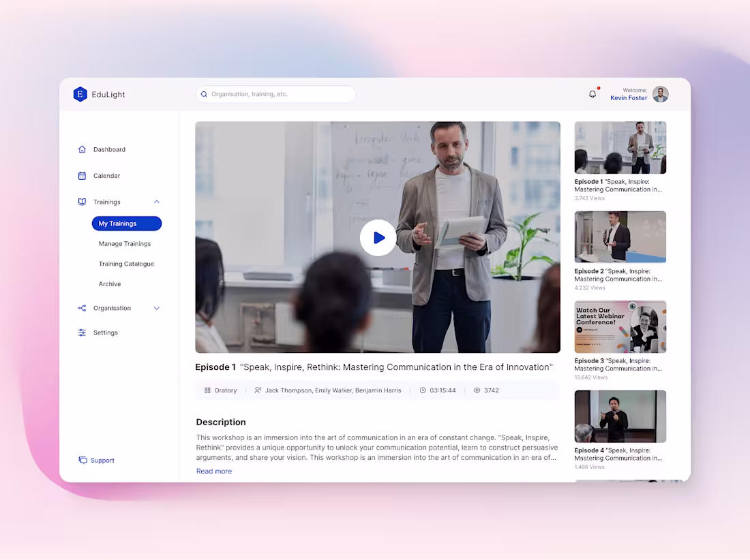Collapse the Trainings menu chevron

click(x=156, y=202)
